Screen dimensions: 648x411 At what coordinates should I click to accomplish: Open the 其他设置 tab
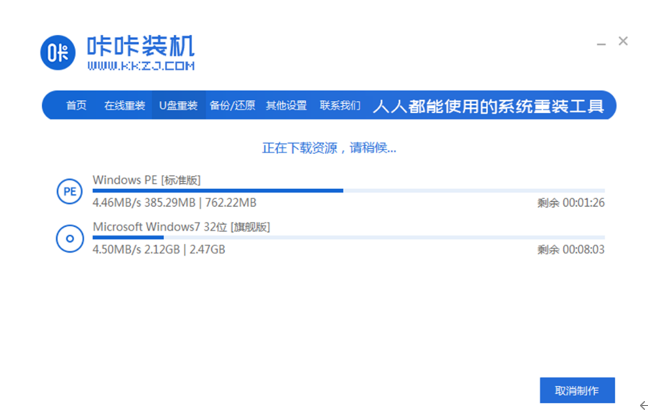(286, 106)
